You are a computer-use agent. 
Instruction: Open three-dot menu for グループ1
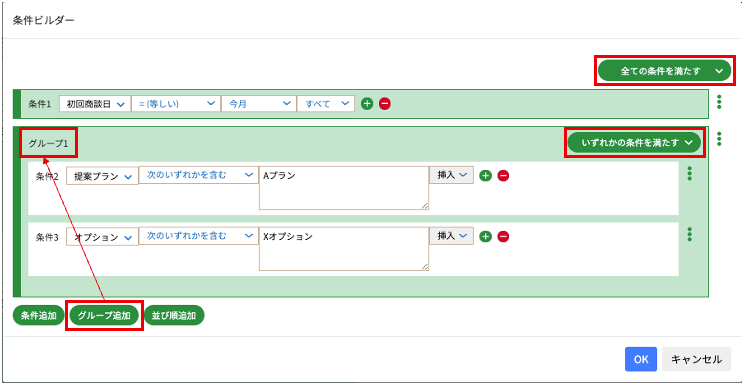coord(719,139)
